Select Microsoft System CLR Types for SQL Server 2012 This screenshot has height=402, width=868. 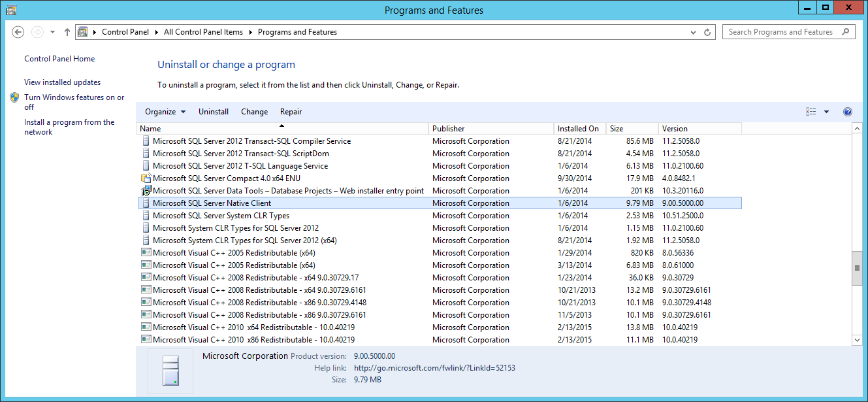(x=441, y=228)
